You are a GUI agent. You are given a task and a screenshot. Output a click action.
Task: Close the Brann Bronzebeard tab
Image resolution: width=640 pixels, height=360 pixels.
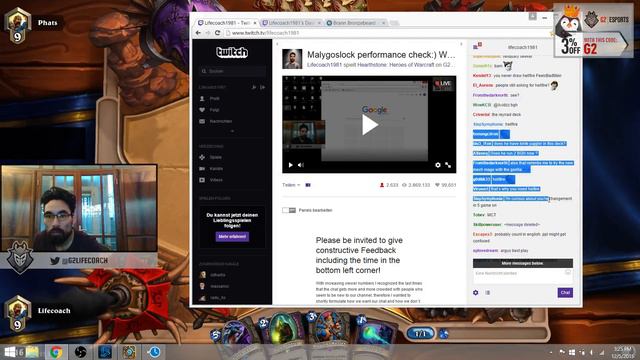384,23
